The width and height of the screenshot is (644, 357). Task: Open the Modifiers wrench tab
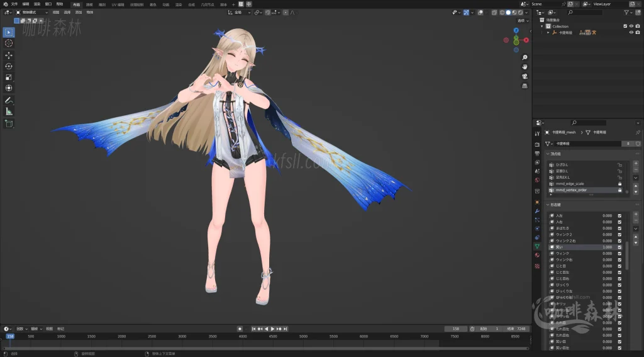(x=537, y=211)
